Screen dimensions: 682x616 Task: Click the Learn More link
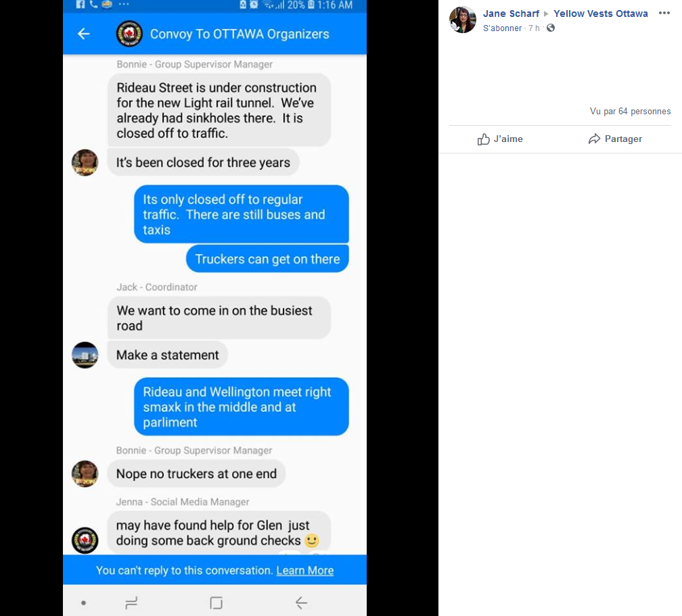tap(304, 570)
